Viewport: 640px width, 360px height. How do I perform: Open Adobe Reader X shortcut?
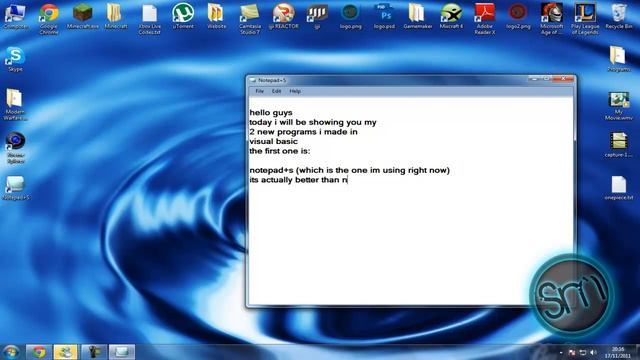(x=484, y=18)
